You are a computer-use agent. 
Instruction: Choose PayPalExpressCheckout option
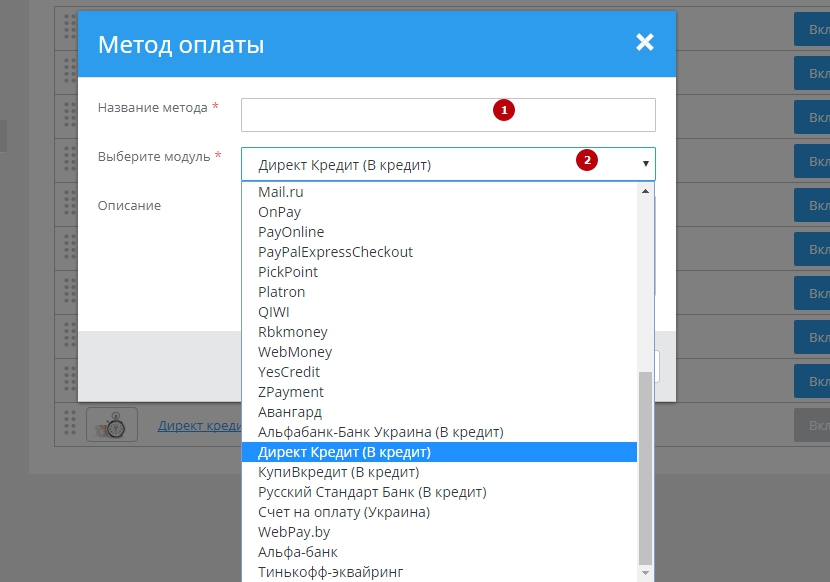(439, 252)
